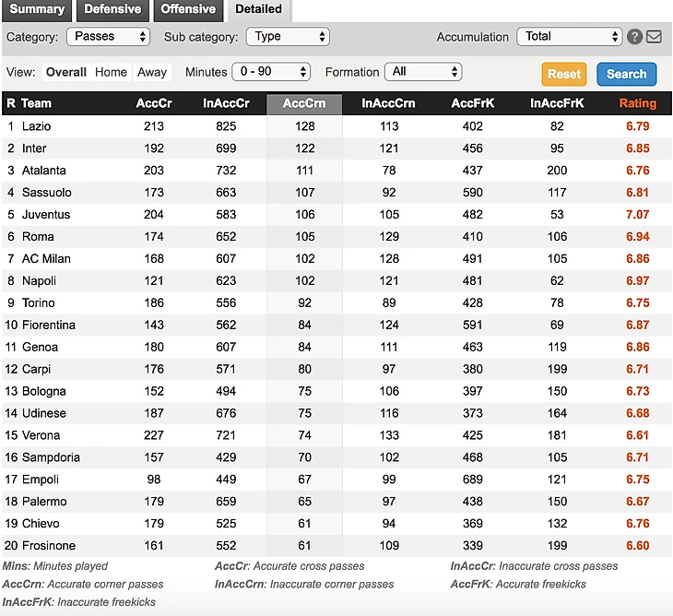The image size is (673, 616).
Task: Open the Accumulation Total dropdown
Action: point(569,37)
